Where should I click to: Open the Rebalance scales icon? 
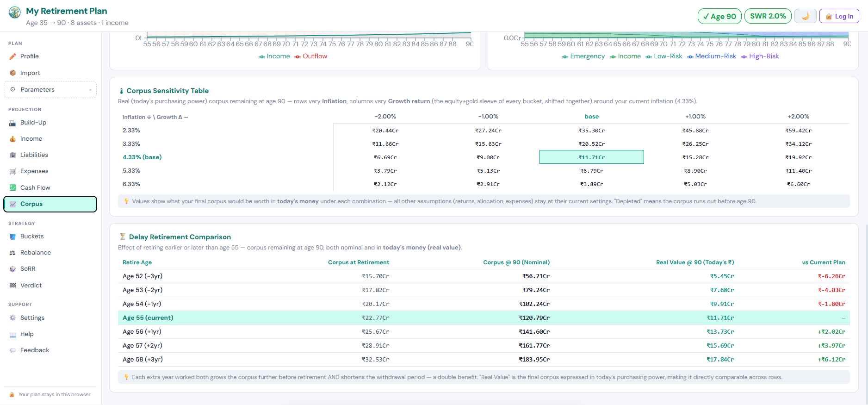[x=13, y=253]
